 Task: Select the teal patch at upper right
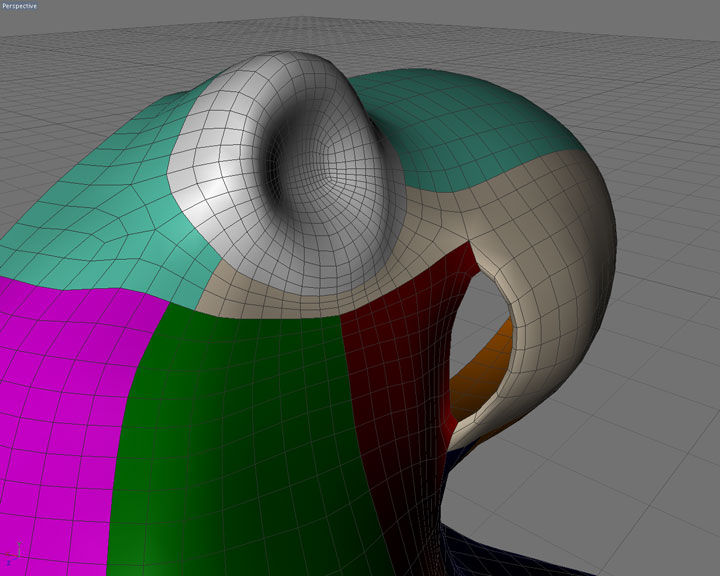[x=470, y=120]
